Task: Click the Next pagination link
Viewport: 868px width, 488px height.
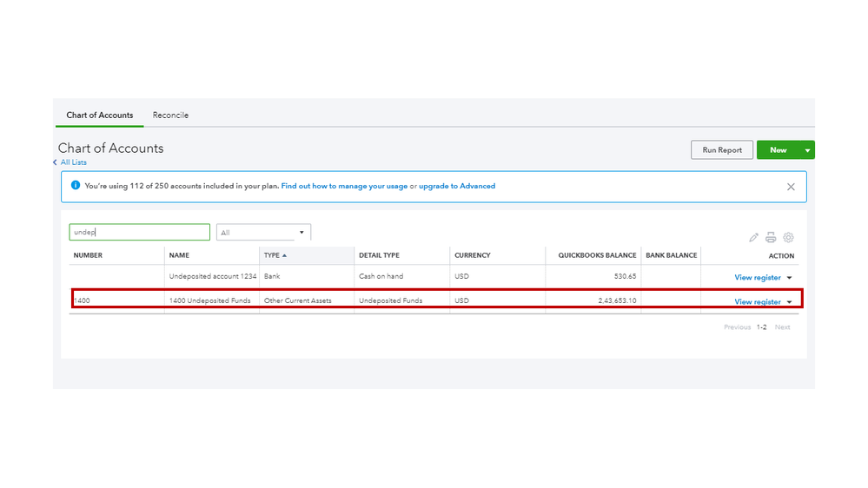Action: coord(782,327)
